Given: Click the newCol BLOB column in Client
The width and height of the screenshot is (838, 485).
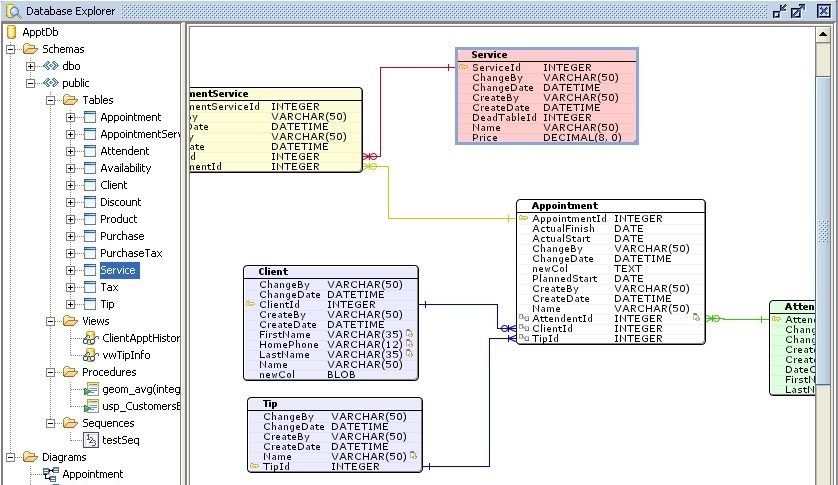Looking at the screenshot, I should coord(330,374).
